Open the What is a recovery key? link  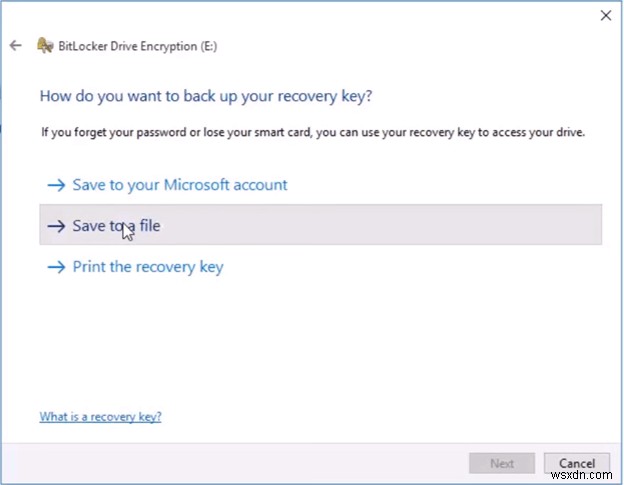click(x=100, y=416)
